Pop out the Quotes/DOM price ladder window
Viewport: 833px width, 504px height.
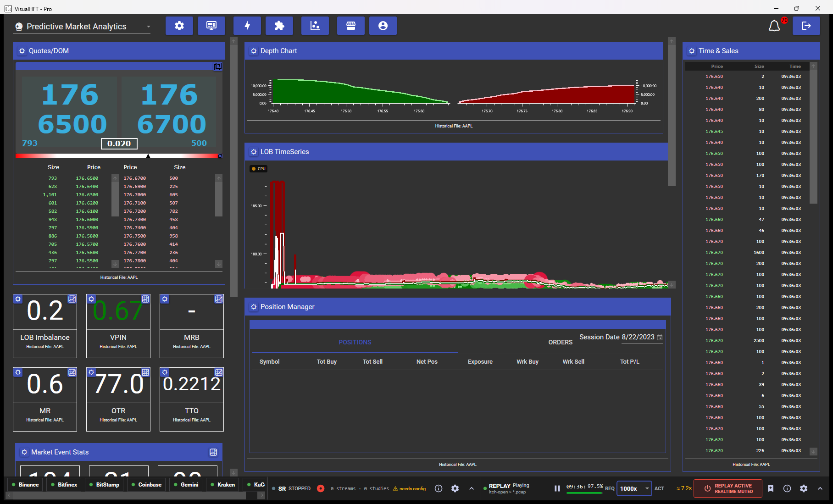coord(218,66)
